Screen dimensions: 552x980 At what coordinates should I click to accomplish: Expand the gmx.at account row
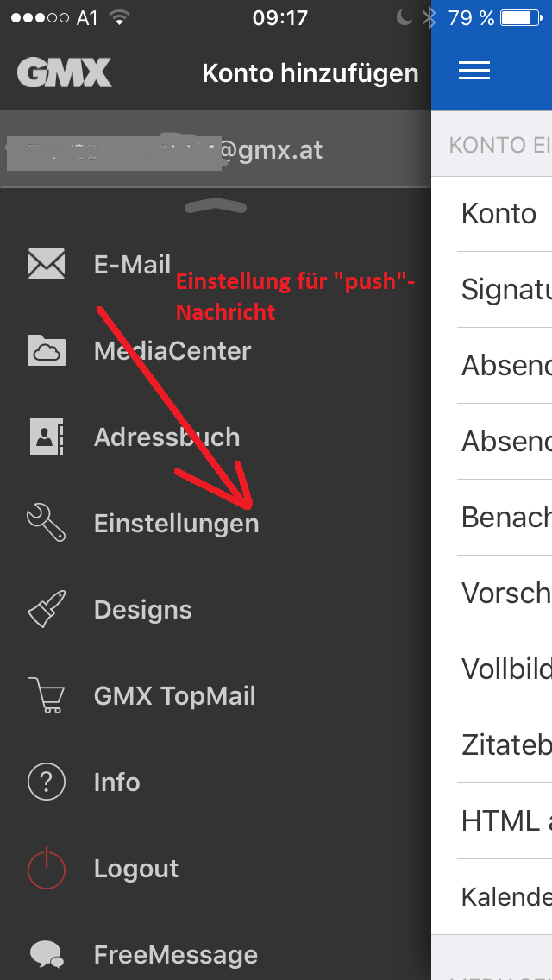coord(216,150)
